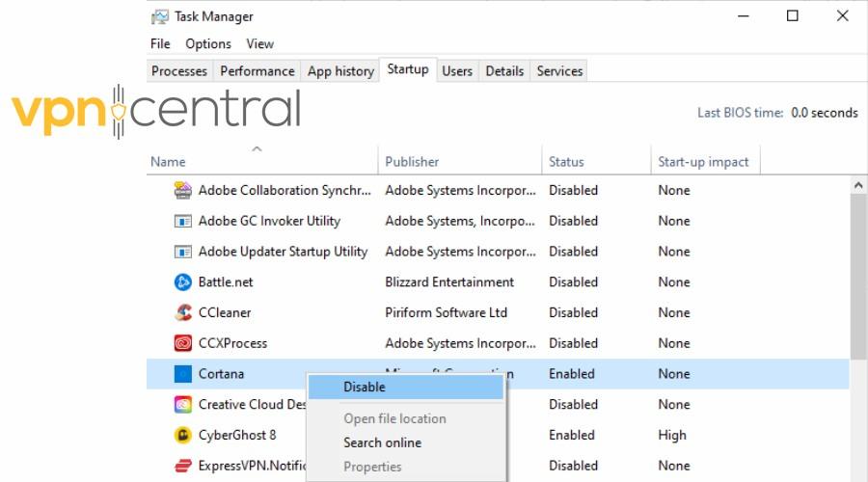Viewport: 868px width, 482px height.
Task: Open the Options menu
Action: pos(208,43)
